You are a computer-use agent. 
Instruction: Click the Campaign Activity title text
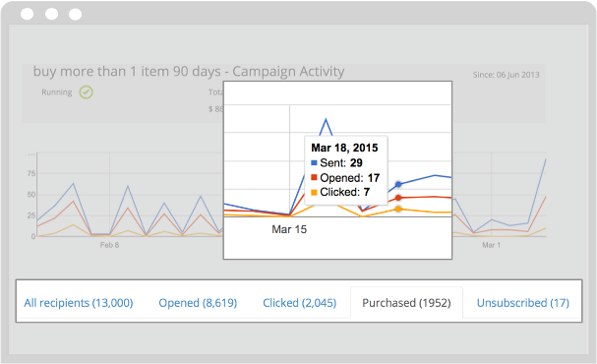[x=189, y=72]
